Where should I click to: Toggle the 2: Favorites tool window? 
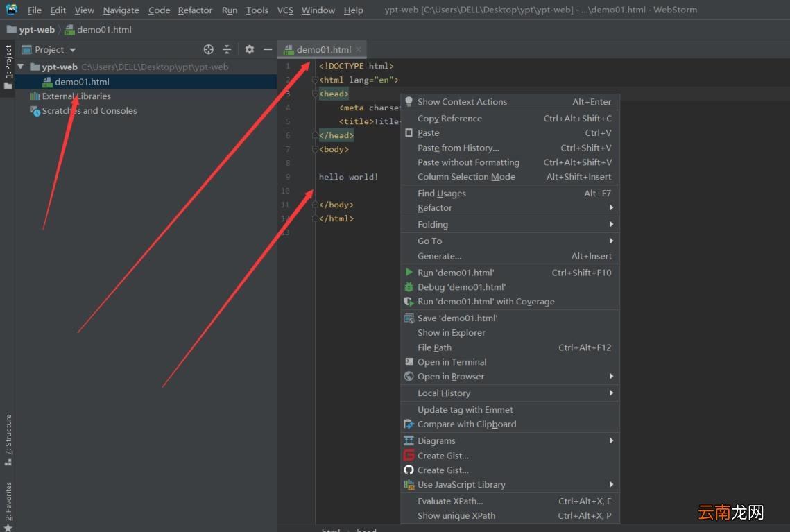(x=8, y=501)
